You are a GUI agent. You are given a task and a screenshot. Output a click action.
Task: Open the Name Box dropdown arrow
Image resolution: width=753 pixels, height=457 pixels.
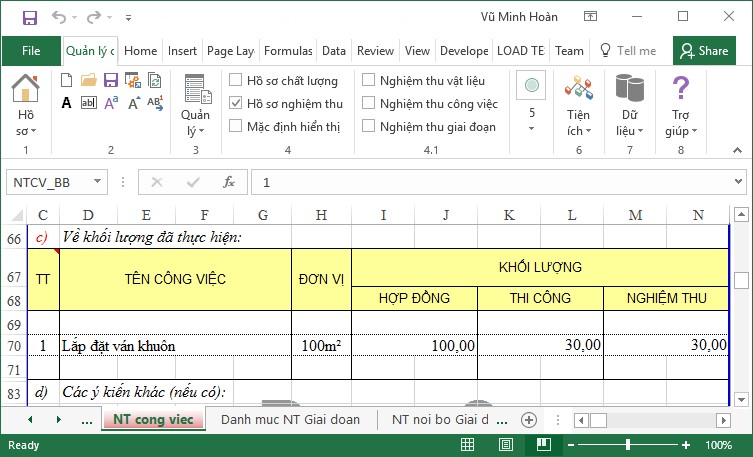[x=97, y=182]
